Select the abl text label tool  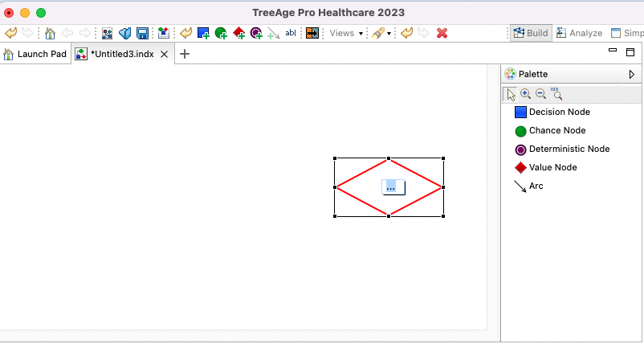[291, 33]
